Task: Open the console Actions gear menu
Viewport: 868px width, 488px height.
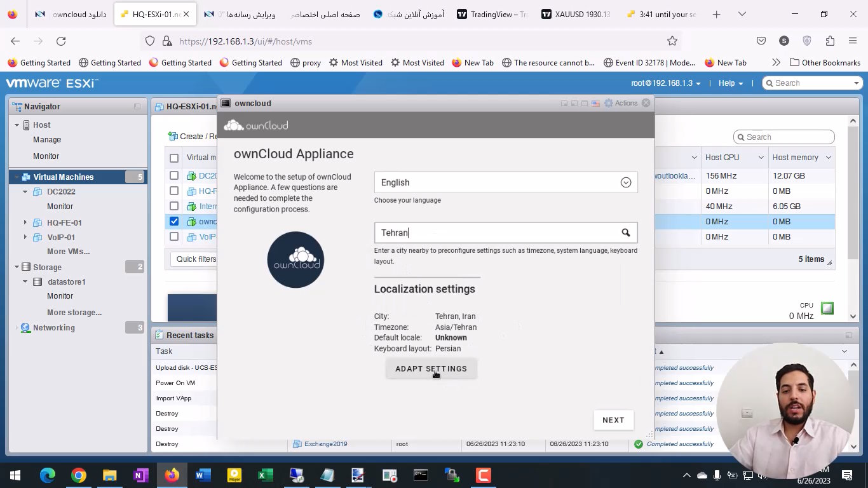Action: tap(620, 103)
